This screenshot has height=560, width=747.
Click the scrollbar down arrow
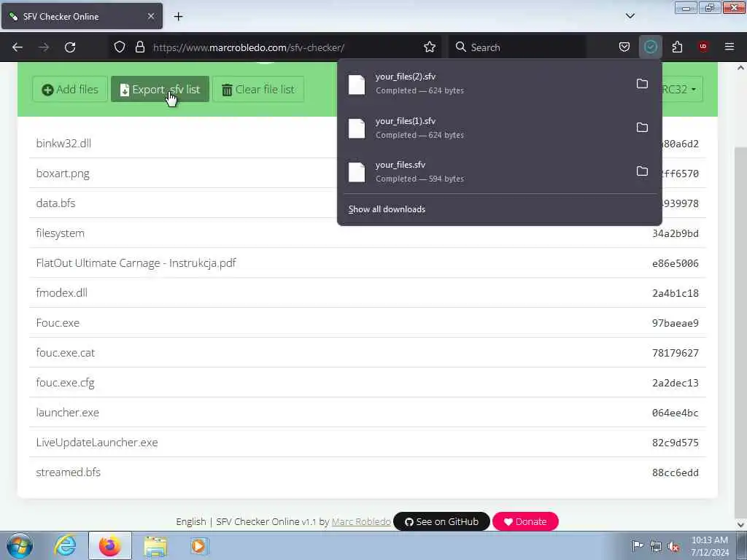point(740,524)
